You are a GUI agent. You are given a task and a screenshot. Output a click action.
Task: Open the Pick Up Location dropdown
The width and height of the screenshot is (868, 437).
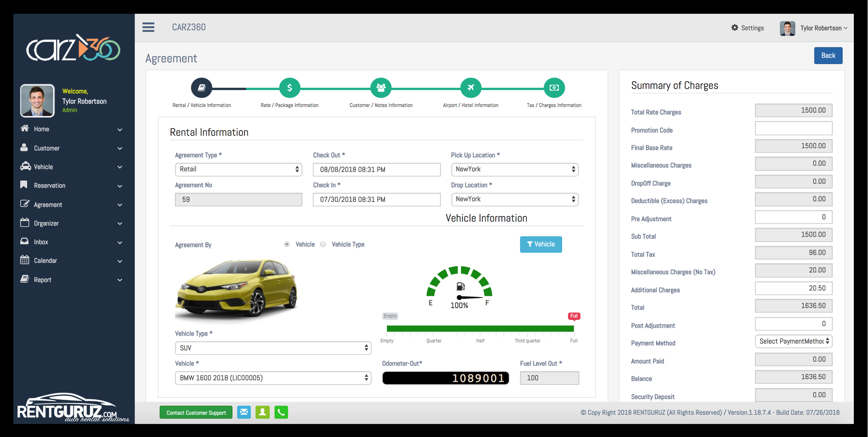click(514, 170)
